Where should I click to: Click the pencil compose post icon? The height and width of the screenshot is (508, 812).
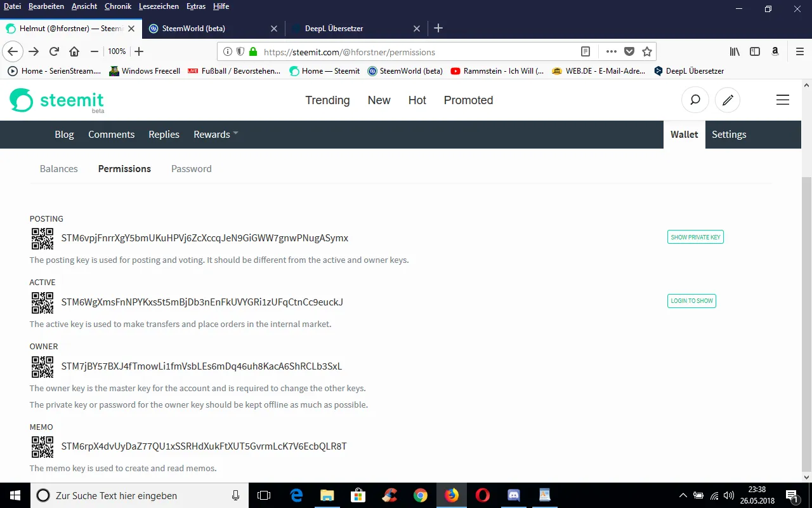click(728, 100)
